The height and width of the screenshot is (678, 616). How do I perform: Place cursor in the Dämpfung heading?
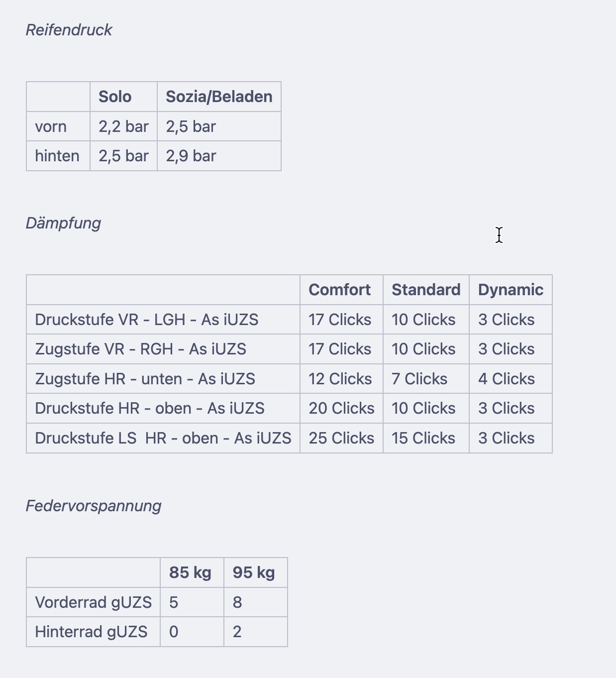63,223
